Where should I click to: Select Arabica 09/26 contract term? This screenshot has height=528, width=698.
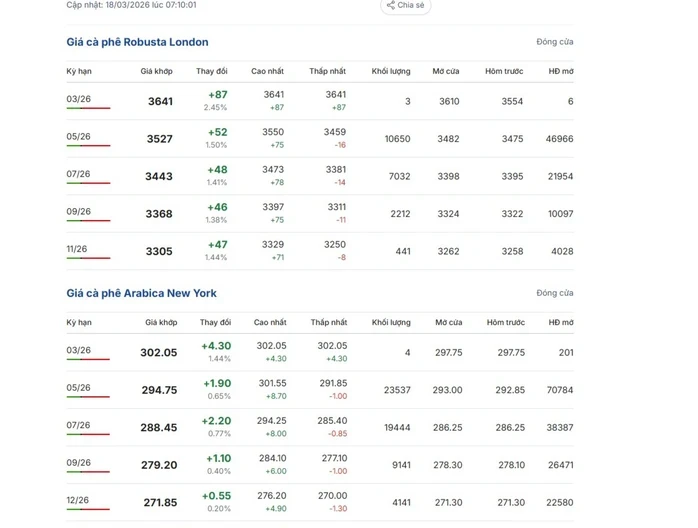[78, 463]
